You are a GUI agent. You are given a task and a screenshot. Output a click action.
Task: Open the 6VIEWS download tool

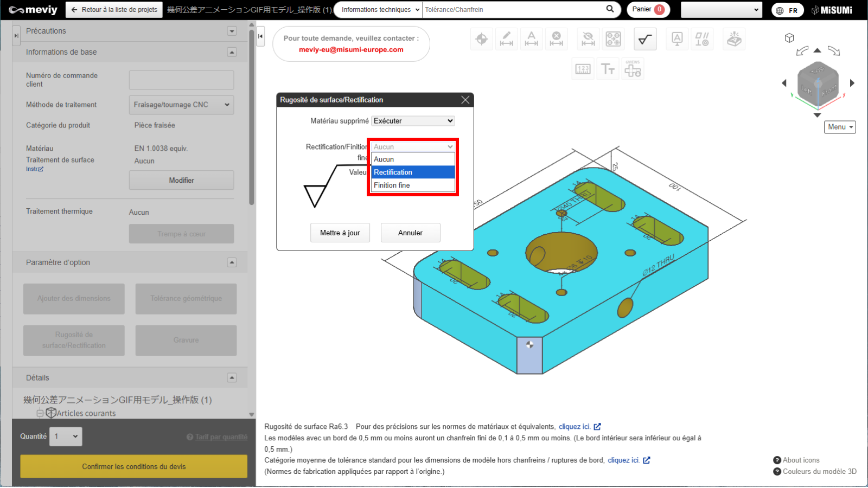pyautogui.click(x=633, y=69)
